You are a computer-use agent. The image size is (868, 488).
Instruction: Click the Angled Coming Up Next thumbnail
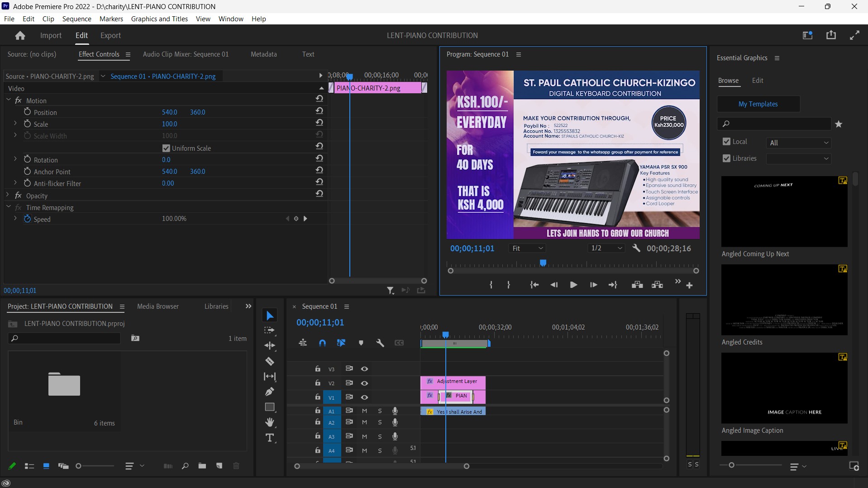[784, 211]
